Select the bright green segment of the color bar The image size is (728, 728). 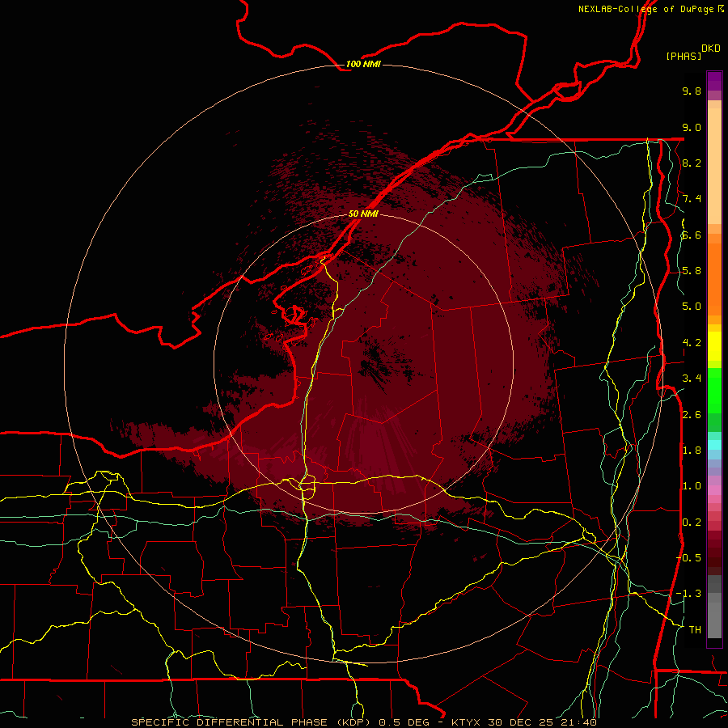[714, 391]
